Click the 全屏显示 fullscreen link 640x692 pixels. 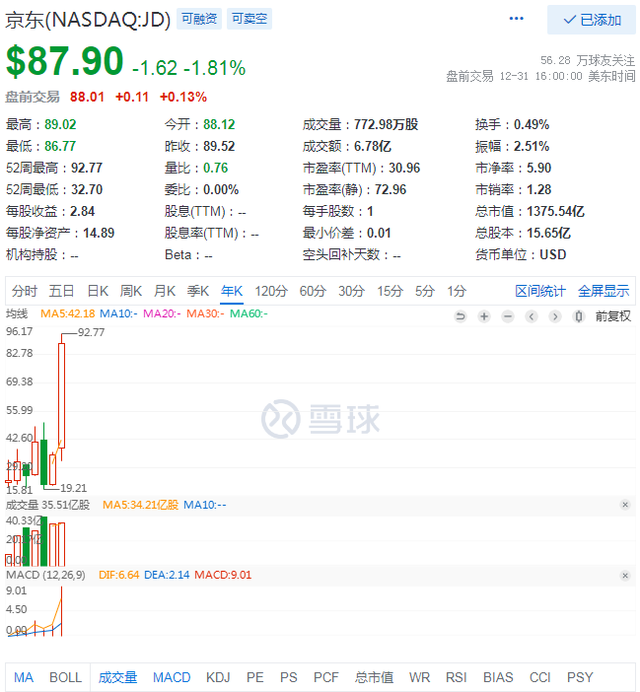coord(603,291)
